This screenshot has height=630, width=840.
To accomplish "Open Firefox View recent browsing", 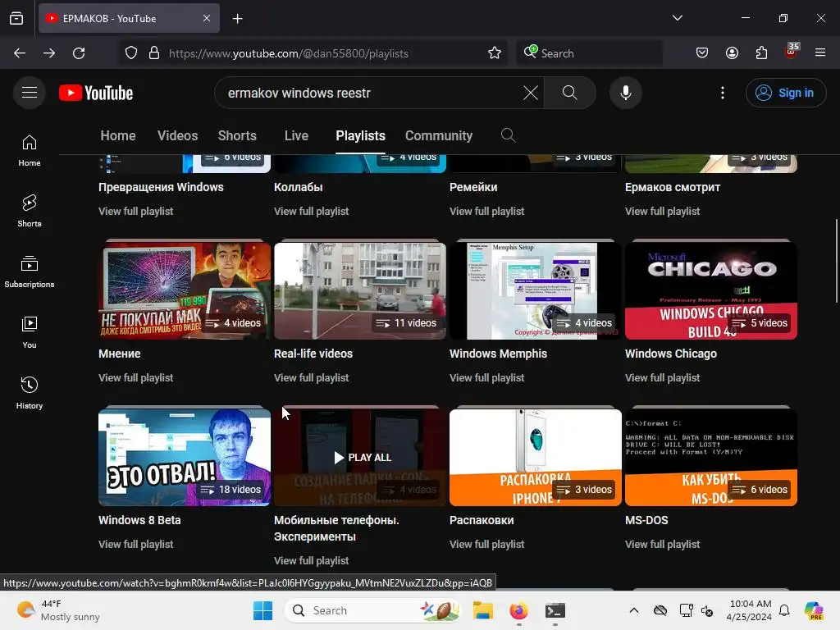I will (16, 18).
